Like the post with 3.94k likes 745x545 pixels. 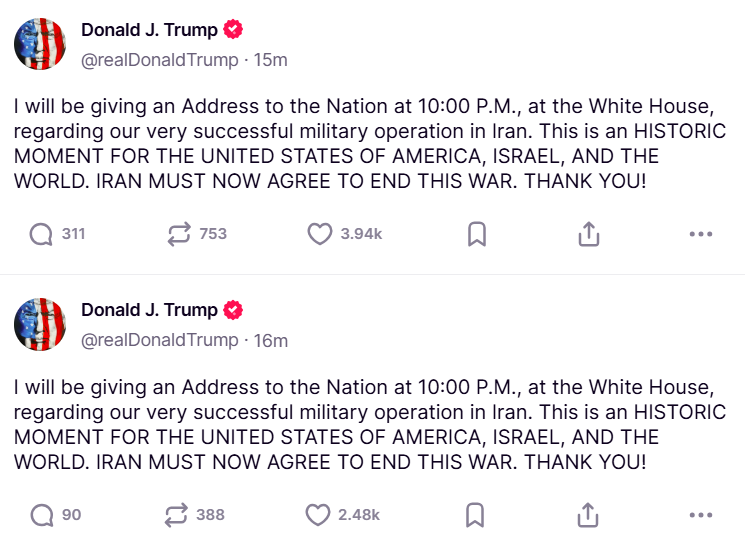tap(319, 234)
